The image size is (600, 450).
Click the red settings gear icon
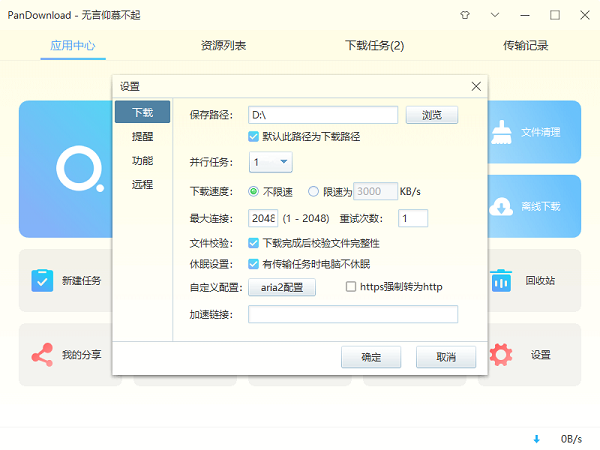pyautogui.click(x=501, y=355)
